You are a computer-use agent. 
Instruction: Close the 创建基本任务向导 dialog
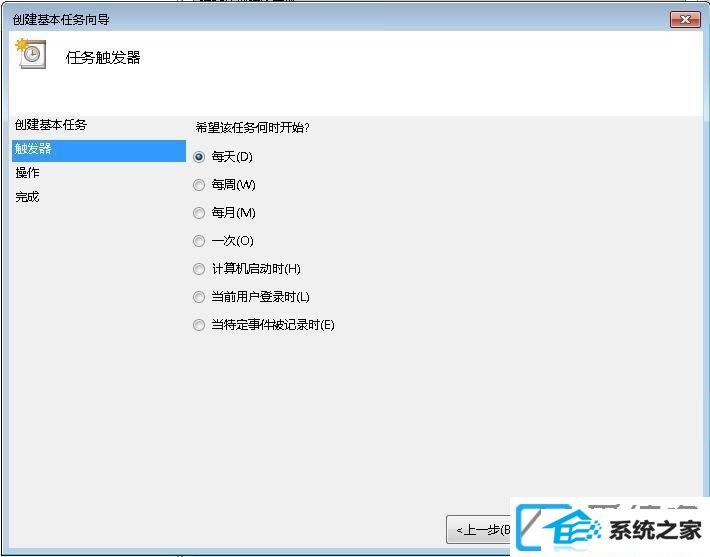685,19
